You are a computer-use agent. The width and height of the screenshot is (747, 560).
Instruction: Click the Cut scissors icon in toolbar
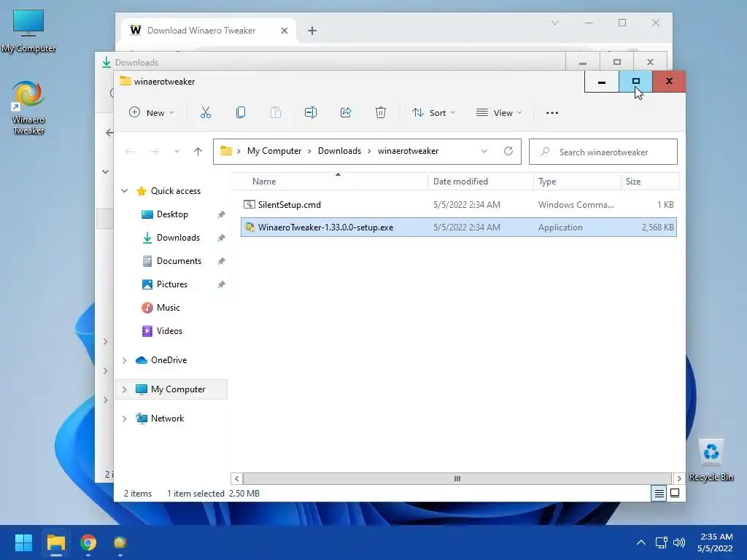tap(205, 113)
